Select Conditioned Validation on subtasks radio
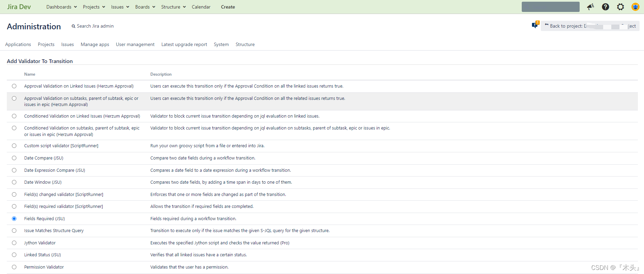The height and width of the screenshot is (274, 644). pos(14,128)
